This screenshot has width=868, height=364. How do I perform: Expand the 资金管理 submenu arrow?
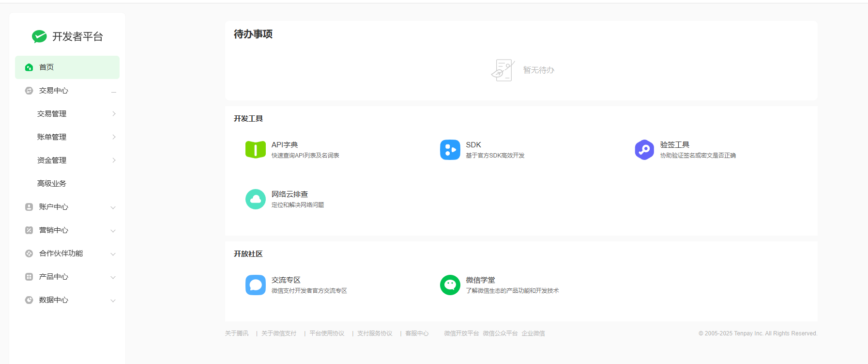pos(114,160)
